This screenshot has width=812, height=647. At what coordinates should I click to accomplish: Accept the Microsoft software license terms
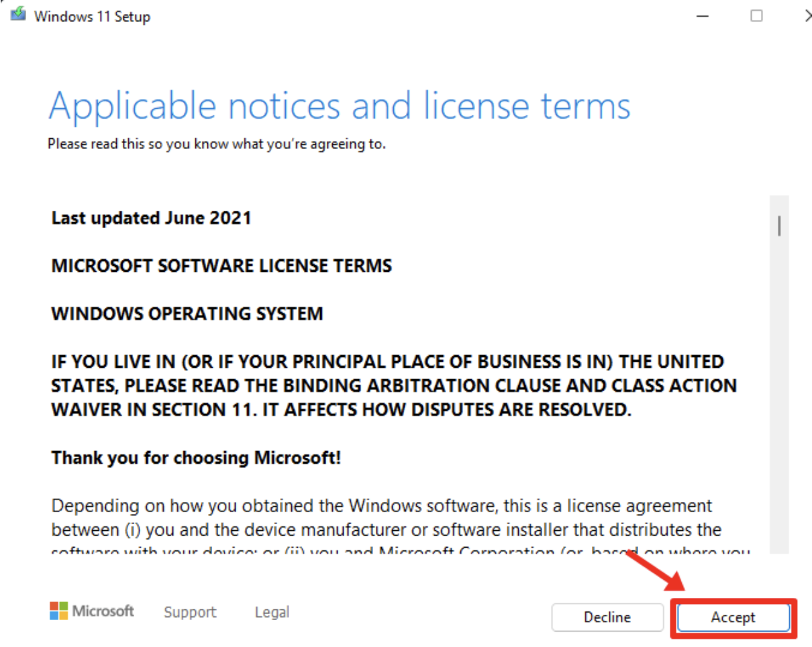pyautogui.click(x=732, y=617)
